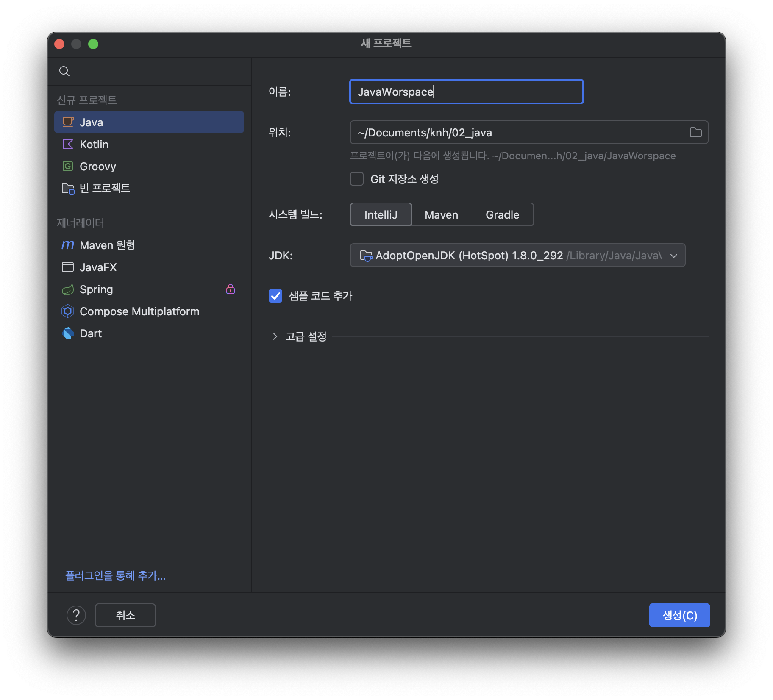Screen dimensions: 773x700
Task: Choose 빈 프로젝트 in the list
Action: (x=149, y=188)
